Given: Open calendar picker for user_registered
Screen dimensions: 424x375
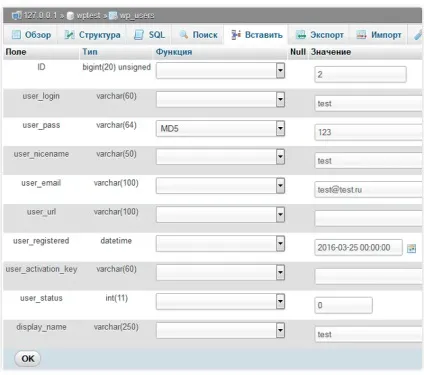Looking at the screenshot, I should 412,248.
